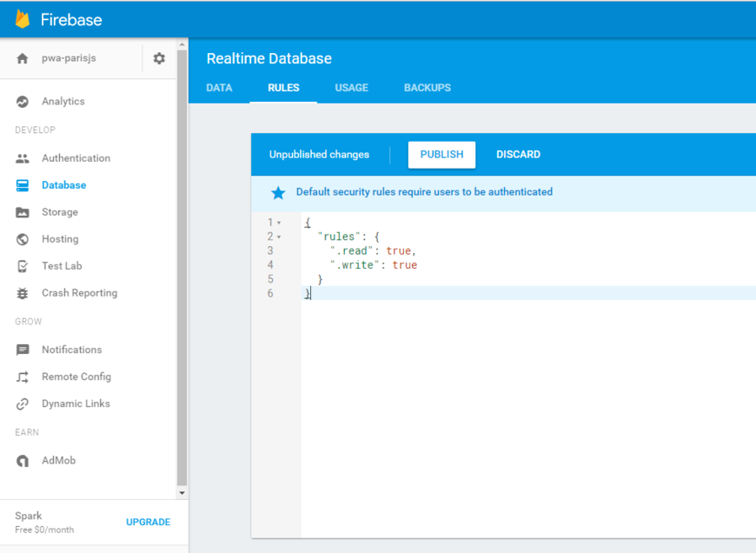This screenshot has width=756, height=553.
Task: Collapse code fold arrow on line 1
Action: [279, 223]
